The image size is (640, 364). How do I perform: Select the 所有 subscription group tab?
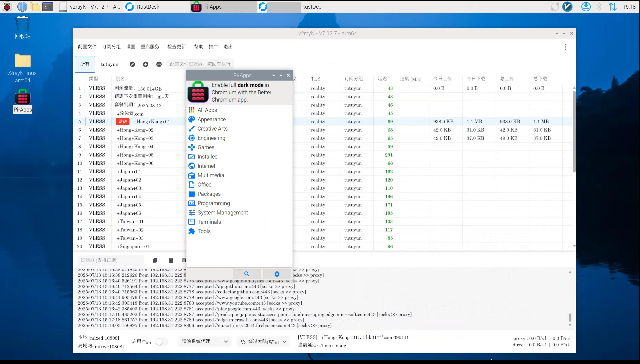[85, 64]
